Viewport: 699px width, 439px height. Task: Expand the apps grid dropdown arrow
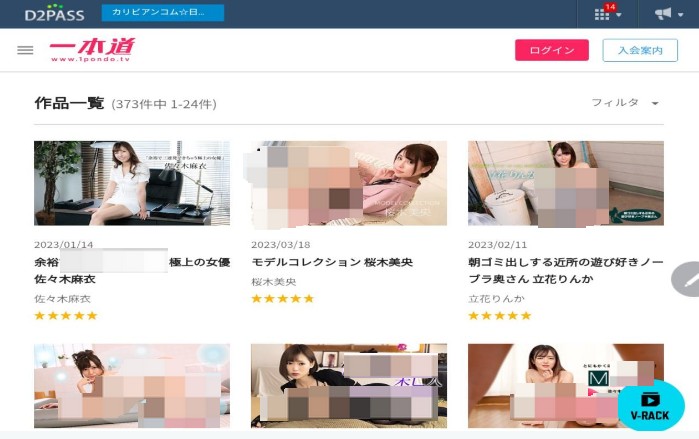coord(619,15)
